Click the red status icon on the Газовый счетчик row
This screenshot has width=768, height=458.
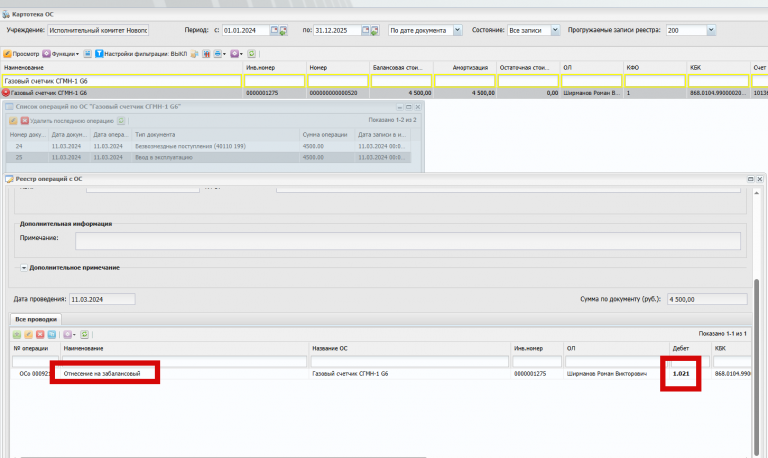(x=6, y=93)
